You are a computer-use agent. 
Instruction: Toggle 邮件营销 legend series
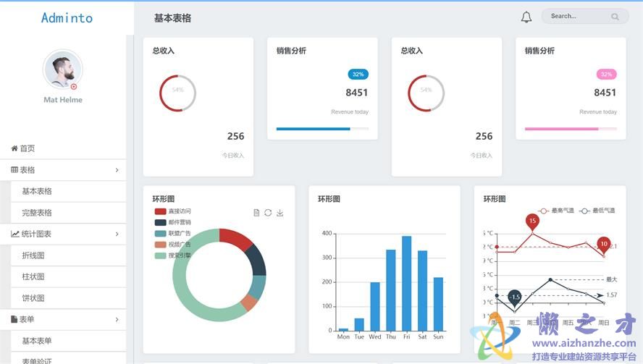(172, 222)
